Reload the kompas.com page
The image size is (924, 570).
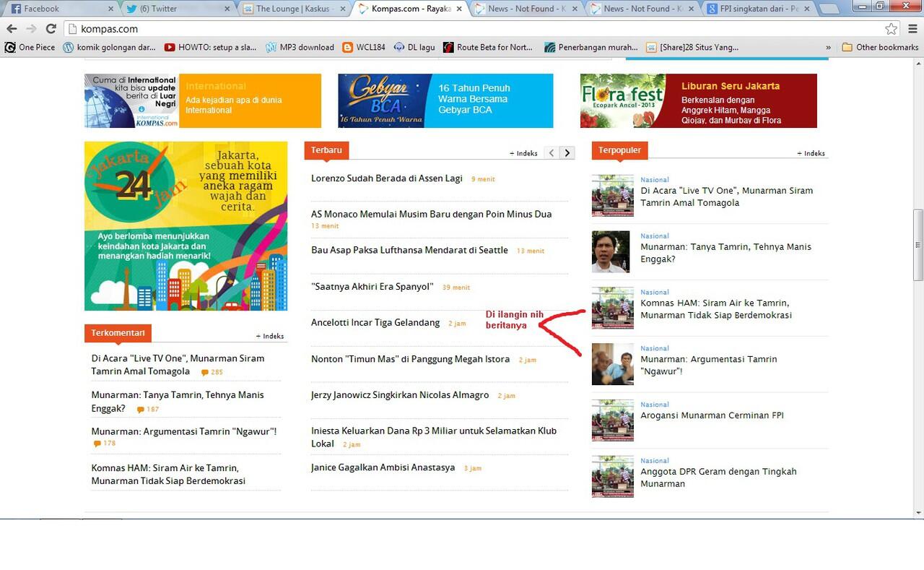[51, 29]
